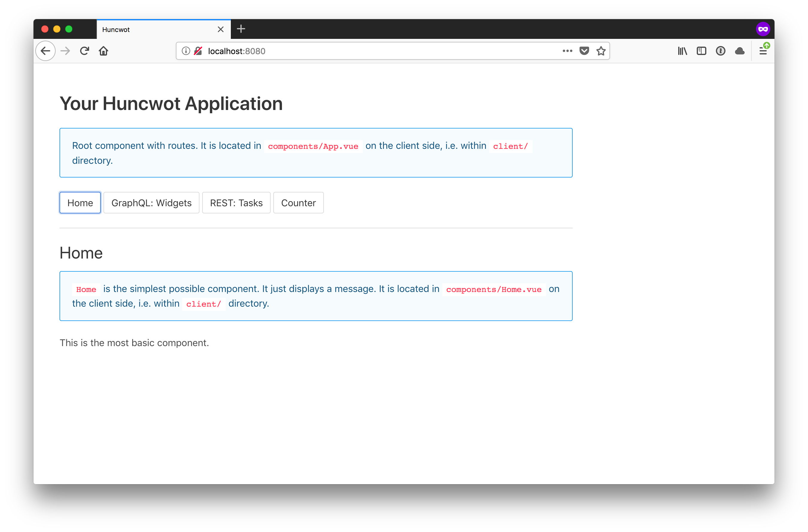Open page actions three-dot menu
Viewport: 808px width, 532px height.
point(567,51)
